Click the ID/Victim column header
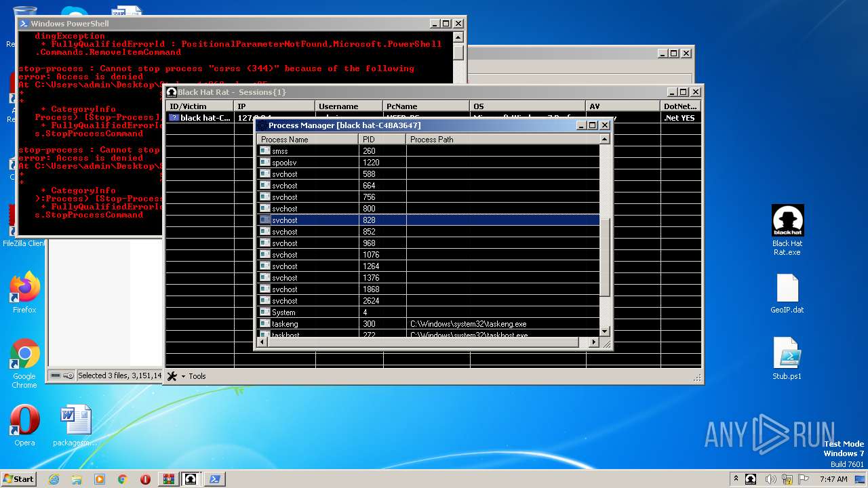Image resolution: width=868 pixels, height=488 pixels. pyautogui.click(x=200, y=106)
